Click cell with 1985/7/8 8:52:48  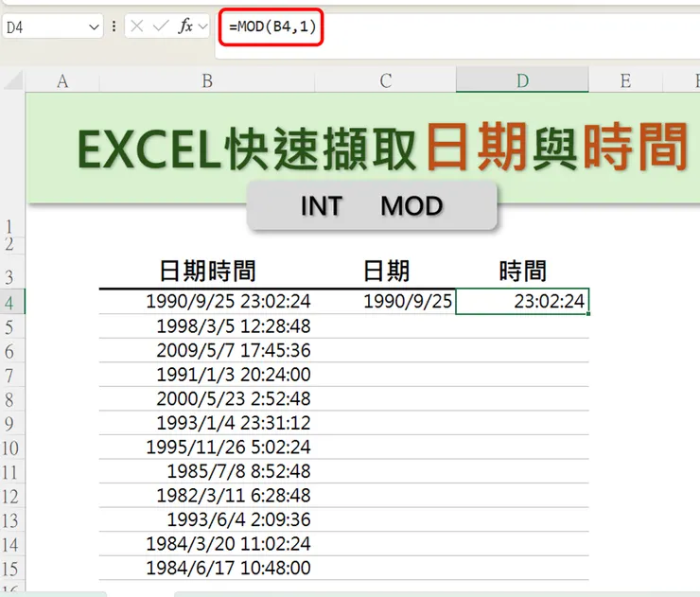[207, 471]
